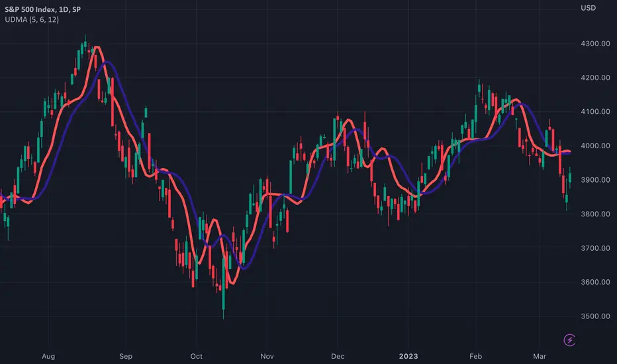Image resolution: width=617 pixels, height=364 pixels.
Task: Click the 4100.00 price axis label
Action: click(595, 112)
